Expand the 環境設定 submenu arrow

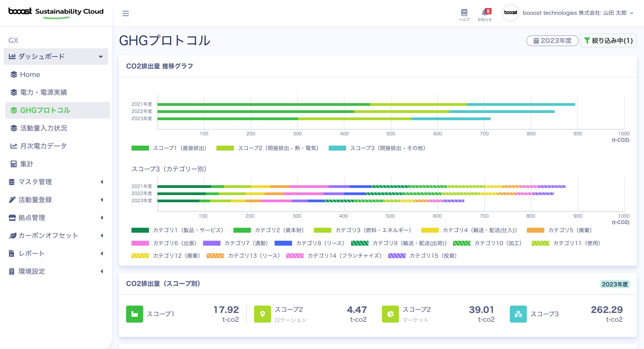tap(102, 271)
